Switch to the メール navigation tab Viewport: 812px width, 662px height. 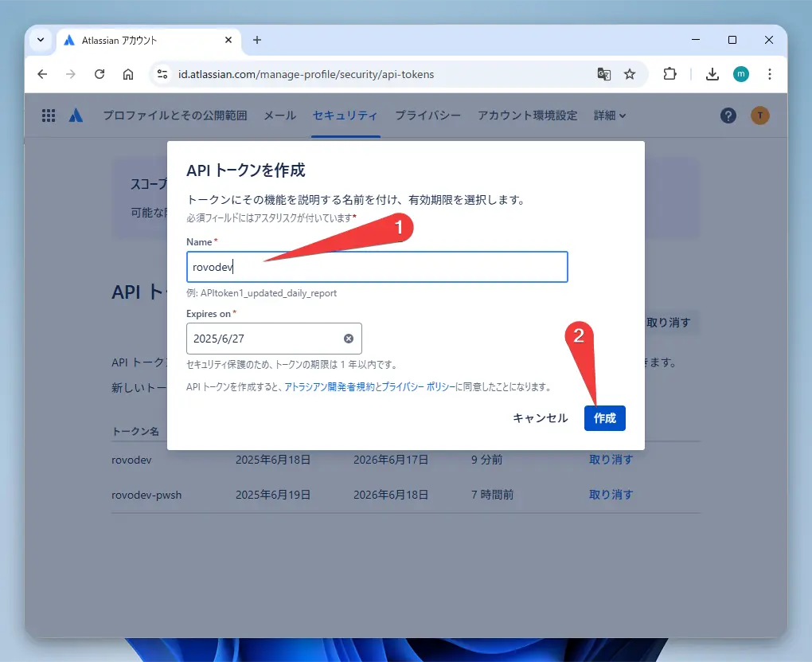(x=279, y=115)
